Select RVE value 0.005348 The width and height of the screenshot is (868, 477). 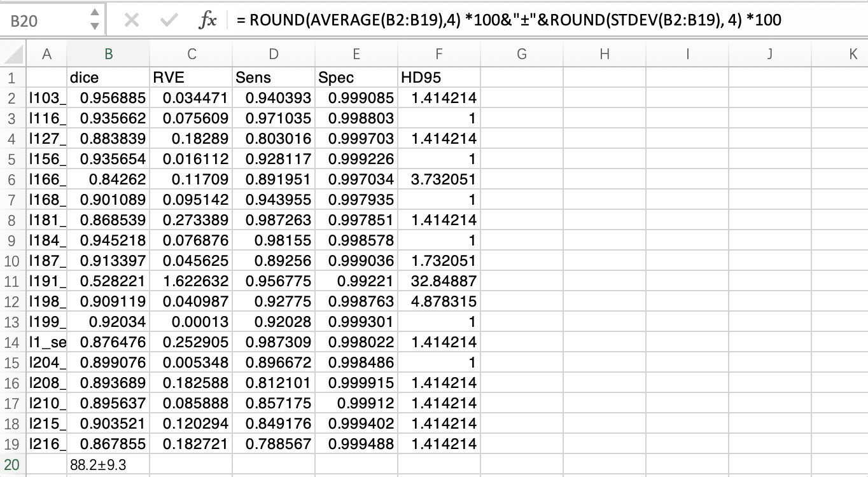click(191, 363)
